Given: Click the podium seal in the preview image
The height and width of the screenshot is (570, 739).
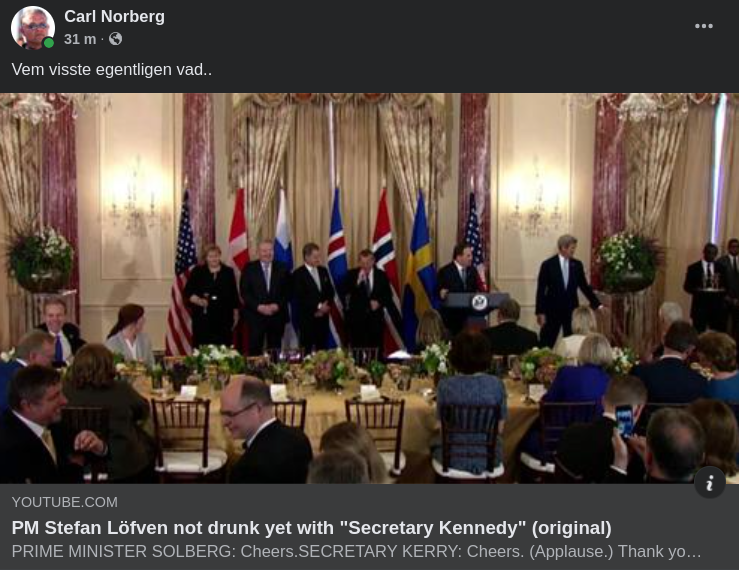Looking at the screenshot, I should [x=479, y=302].
